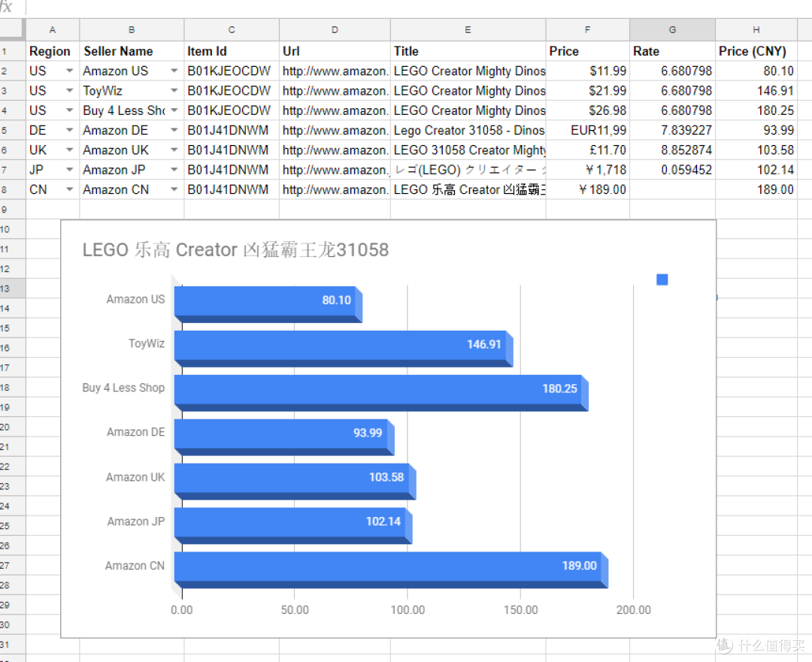812x662 pixels.
Task: Click the chart title LEGO Creator 31058
Action: 235,250
